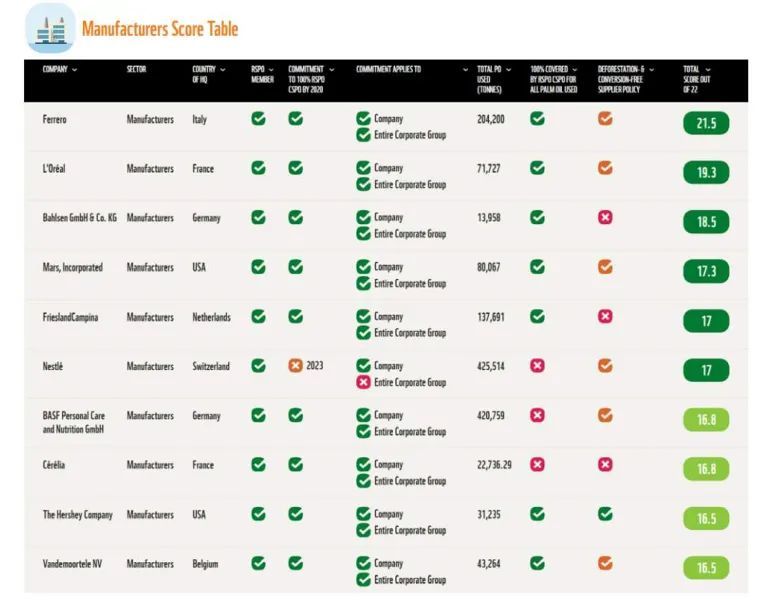Click Nestlé's red Entire Corporate Group cross
Viewport: 771px width, 606px height.
363,382
